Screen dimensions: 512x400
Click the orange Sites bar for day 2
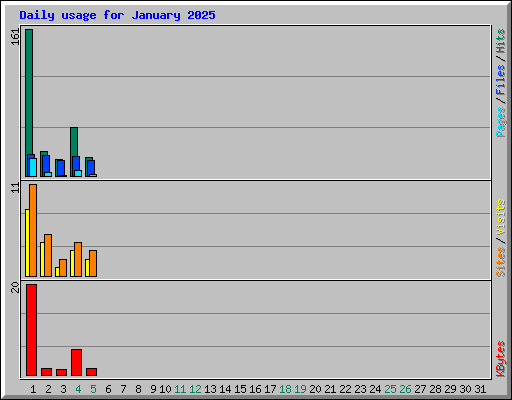[x=48, y=255]
